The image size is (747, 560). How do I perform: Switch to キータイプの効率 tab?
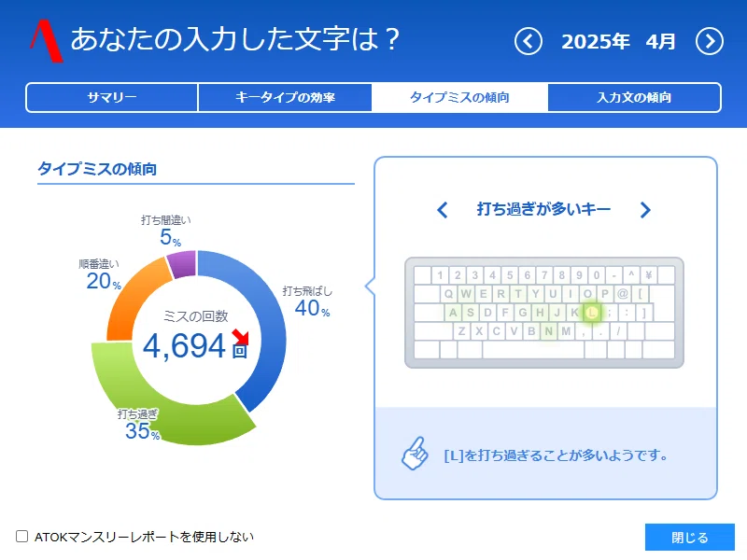(x=285, y=98)
